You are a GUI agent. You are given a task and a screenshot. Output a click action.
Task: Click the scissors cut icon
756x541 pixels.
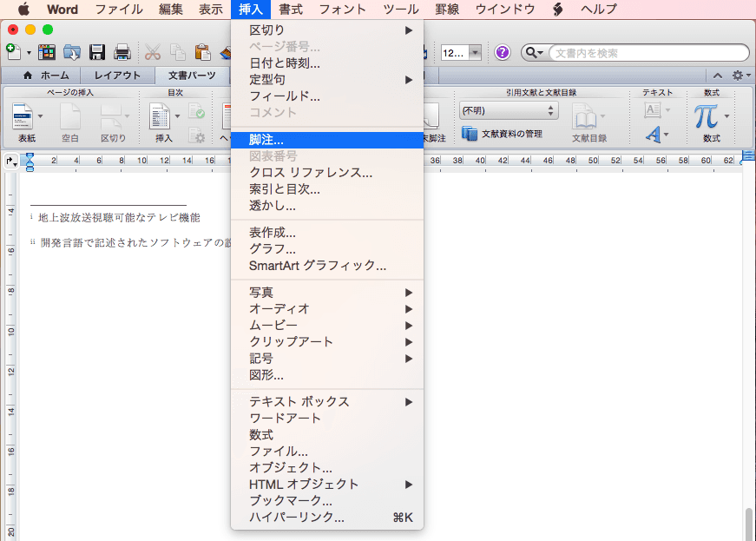point(153,52)
